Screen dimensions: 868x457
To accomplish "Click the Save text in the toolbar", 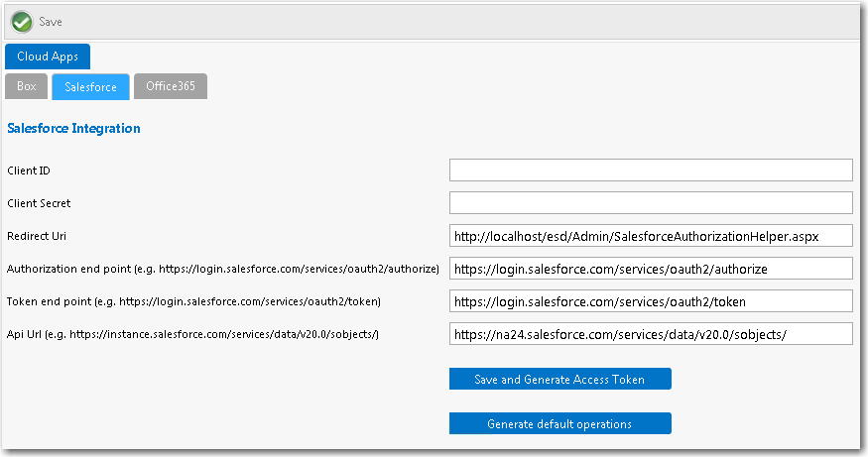I will click(51, 22).
